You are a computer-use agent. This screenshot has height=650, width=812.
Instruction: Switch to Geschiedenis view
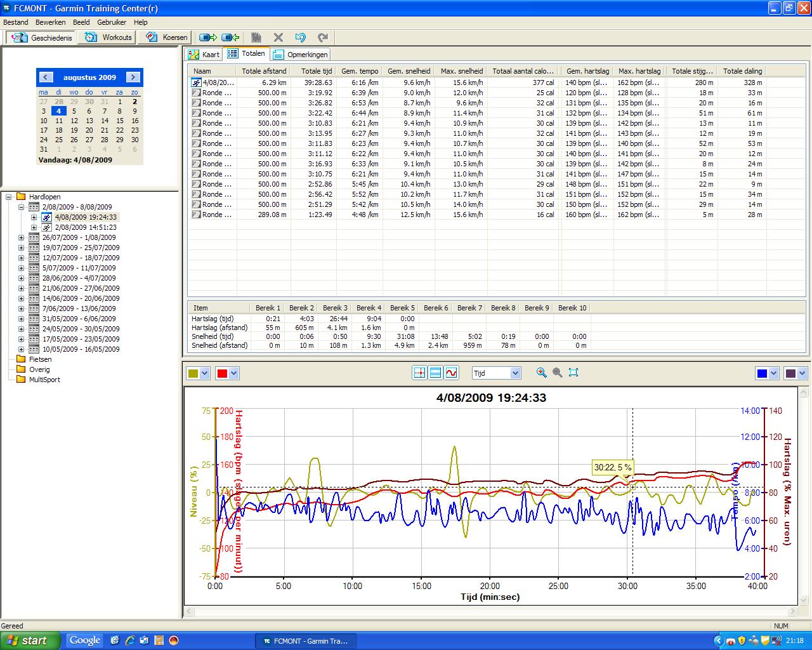tap(42, 37)
